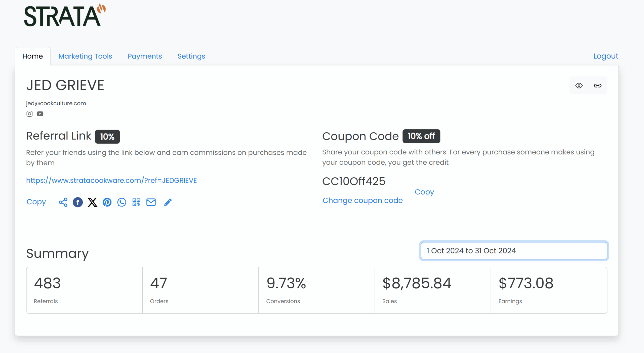
Task: Click Change coupon code
Action: (363, 200)
